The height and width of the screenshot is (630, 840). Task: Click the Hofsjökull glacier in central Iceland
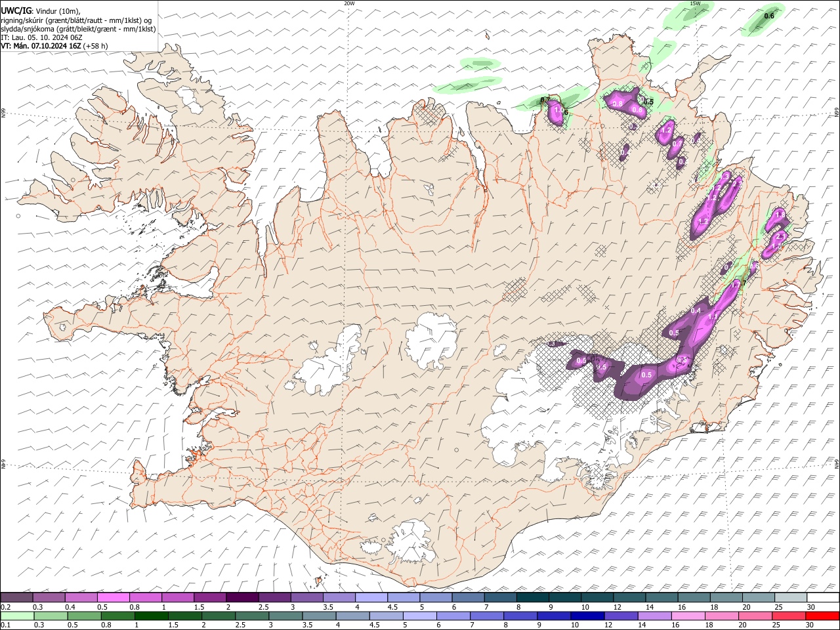click(431, 341)
